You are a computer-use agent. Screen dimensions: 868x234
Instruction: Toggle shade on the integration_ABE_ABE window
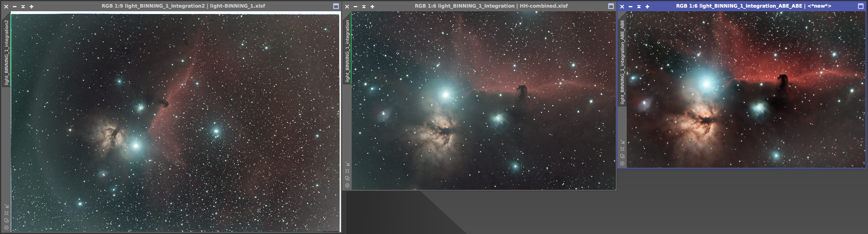click(639, 6)
